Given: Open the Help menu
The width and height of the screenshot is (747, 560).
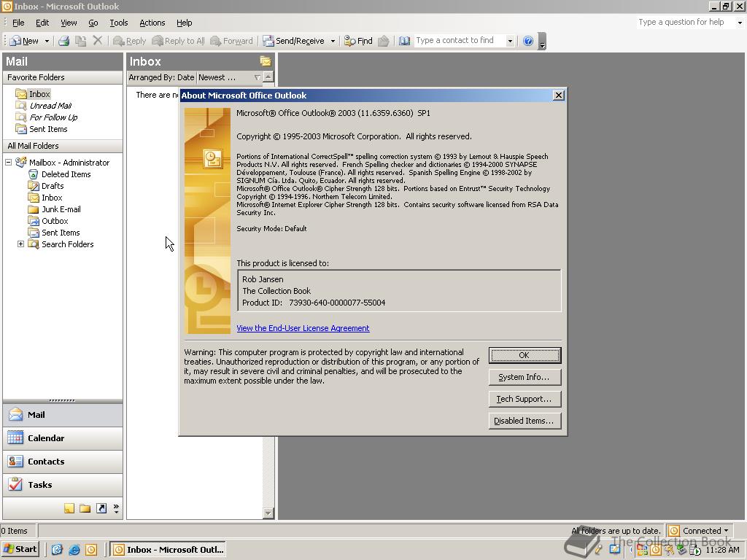Looking at the screenshot, I should [x=185, y=23].
